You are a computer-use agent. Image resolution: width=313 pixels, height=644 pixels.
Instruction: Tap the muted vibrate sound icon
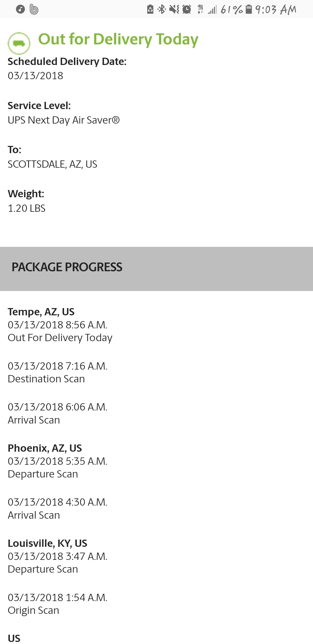pyautogui.click(x=174, y=9)
